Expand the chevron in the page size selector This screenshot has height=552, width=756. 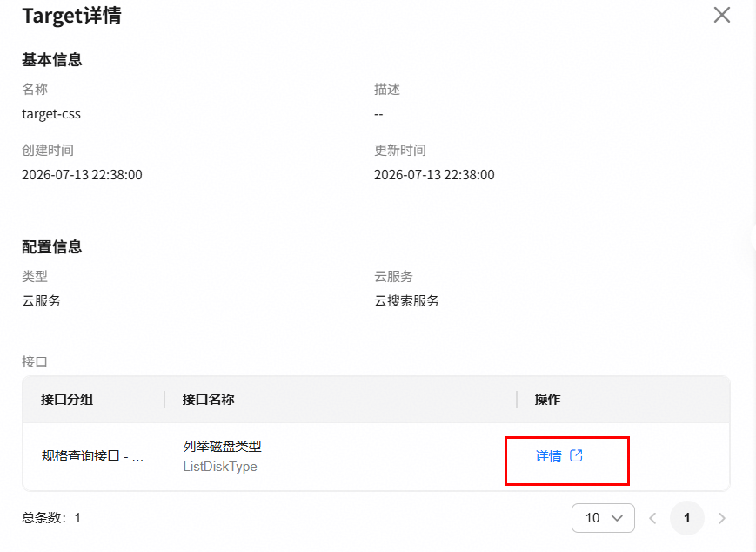click(x=617, y=518)
